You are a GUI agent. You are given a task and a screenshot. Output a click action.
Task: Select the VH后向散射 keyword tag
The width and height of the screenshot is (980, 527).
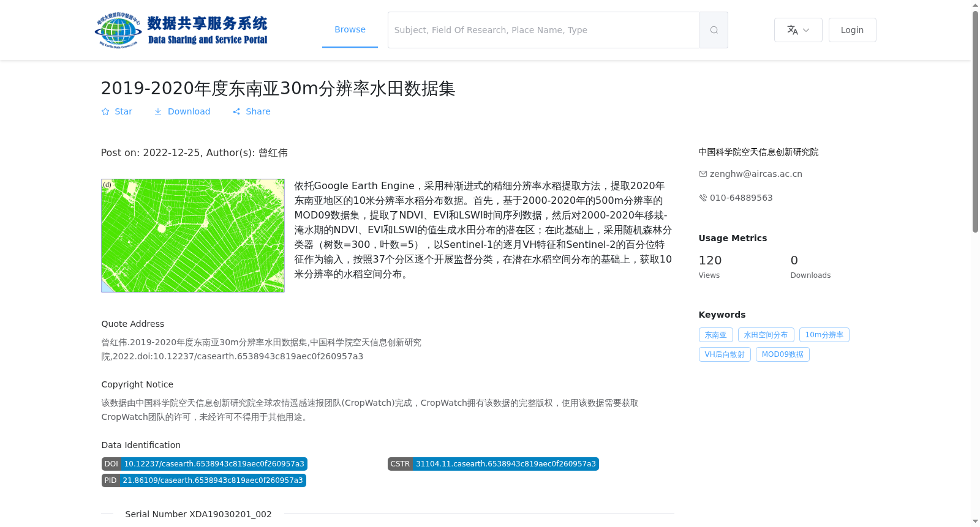pyautogui.click(x=725, y=354)
